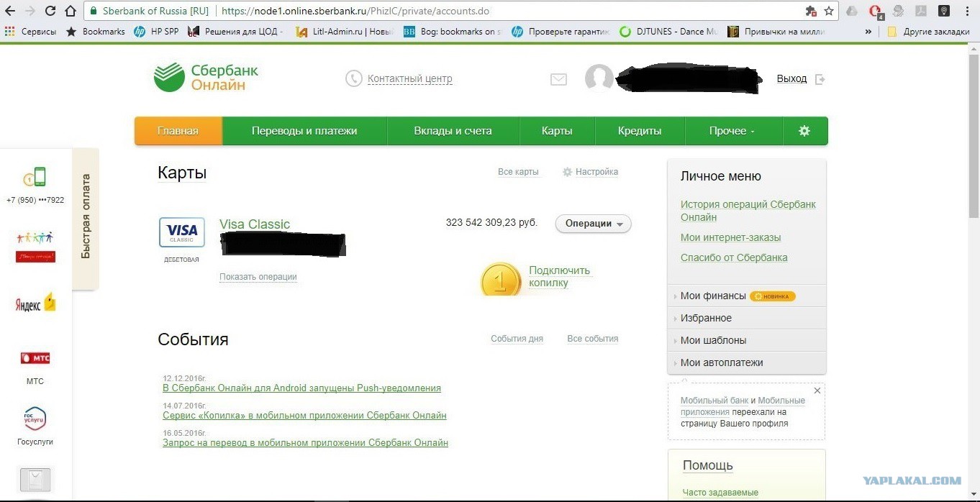Open Запрос на перевод news link
This screenshot has height=502, width=980.
coord(306,443)
